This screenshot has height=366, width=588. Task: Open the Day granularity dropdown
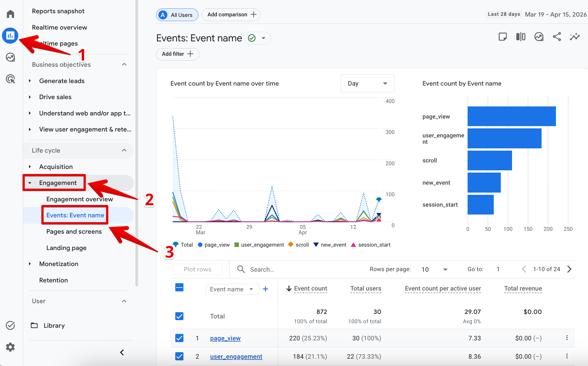pos(367,83)
